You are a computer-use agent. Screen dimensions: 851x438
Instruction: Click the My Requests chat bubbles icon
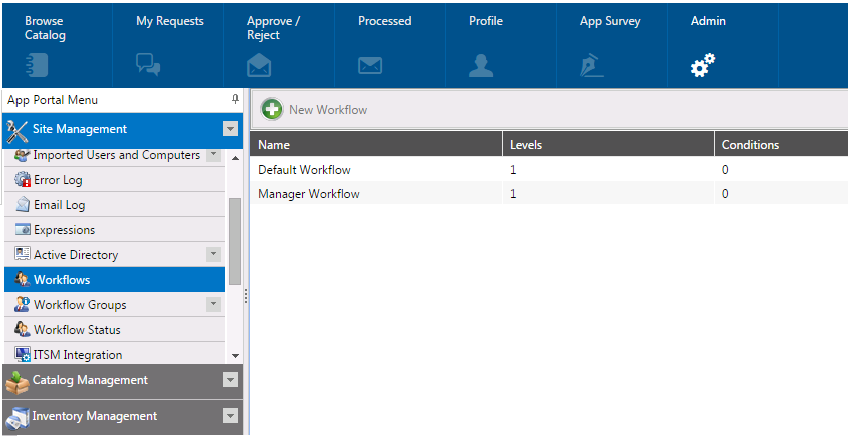[x=148, y=66]
